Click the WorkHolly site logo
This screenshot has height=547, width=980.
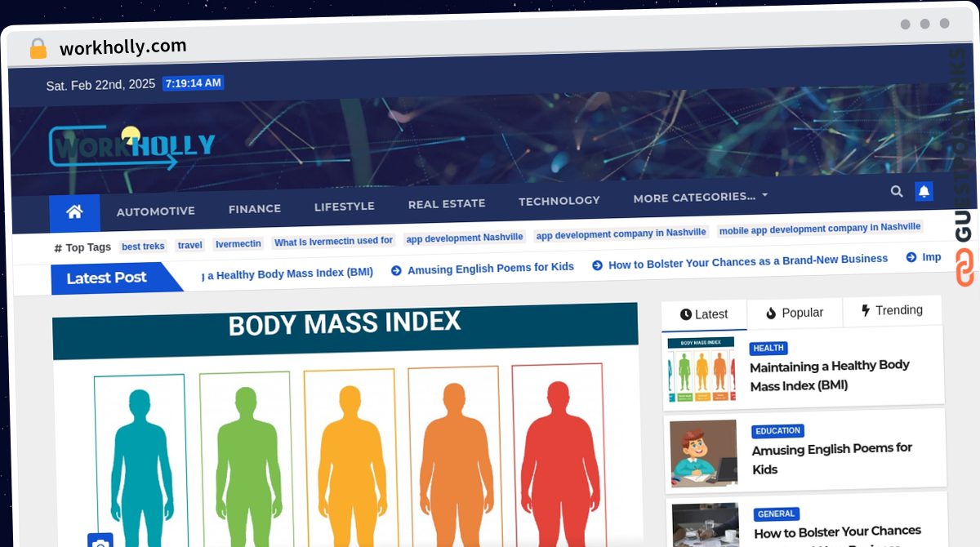[132, 148]
